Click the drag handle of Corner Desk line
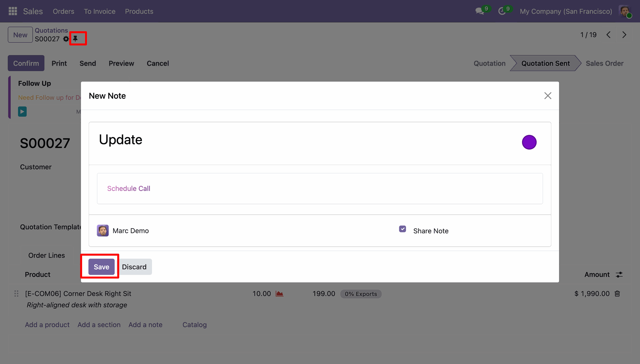 16,294
